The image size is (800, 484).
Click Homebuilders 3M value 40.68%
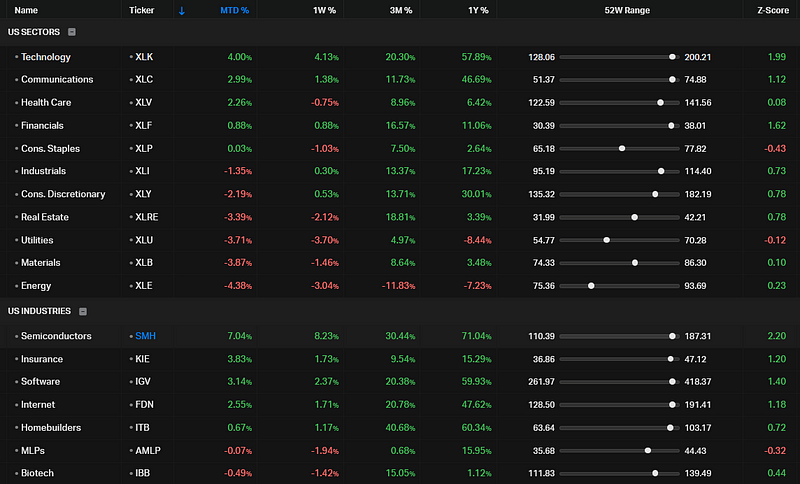pos(401,428)
